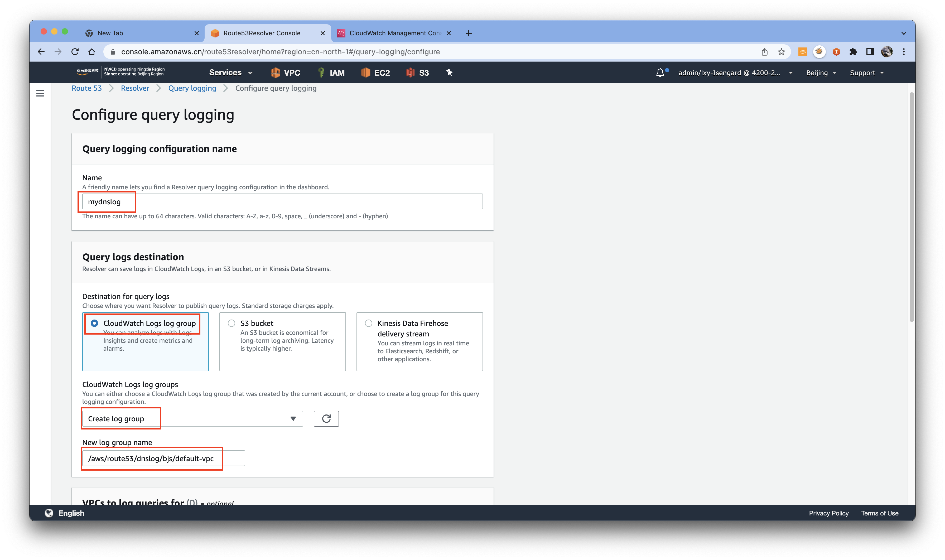945x560 pixels.
Task: Switch to the New Tab tab
Action: click(142, 33)
